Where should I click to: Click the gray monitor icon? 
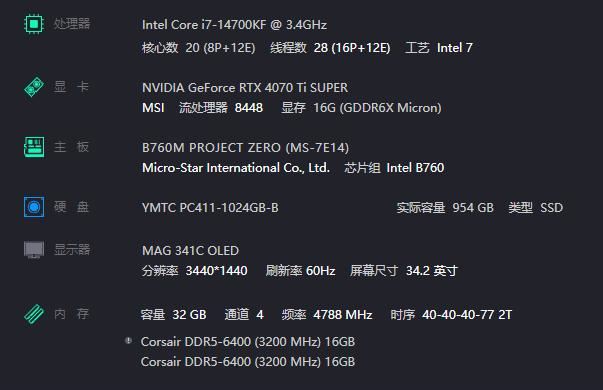[x=34, y=250]
